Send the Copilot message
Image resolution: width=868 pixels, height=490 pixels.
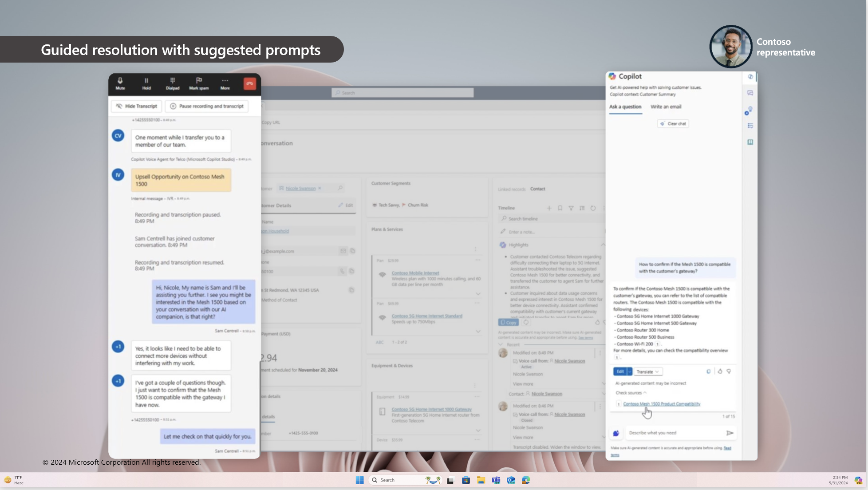pyautogui.click(x=730, y=433)
